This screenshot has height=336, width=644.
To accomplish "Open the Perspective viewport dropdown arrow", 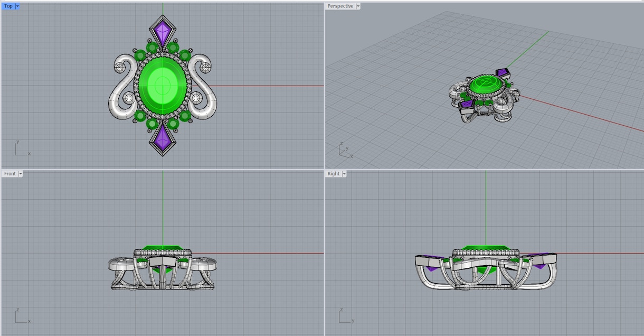I will [358, 6].
